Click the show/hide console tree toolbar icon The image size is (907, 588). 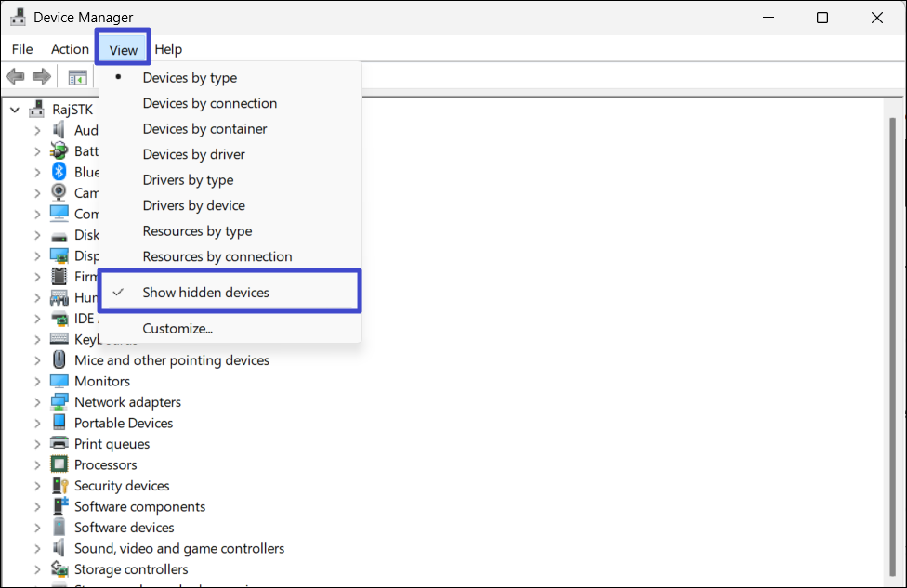tap(77, 78)
